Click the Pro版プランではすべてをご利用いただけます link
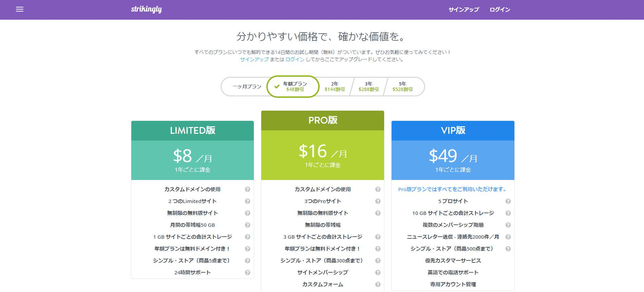The width and height of the screenshot is (644, 292). [x=453, y=189]
